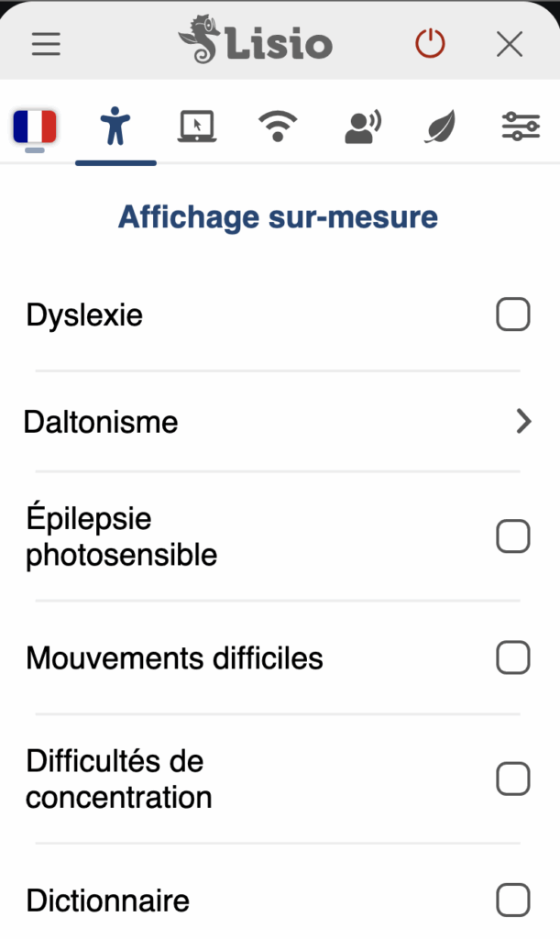Open the WiFi settings section
The height and width of the screenshot is (939, 560).
277,127
